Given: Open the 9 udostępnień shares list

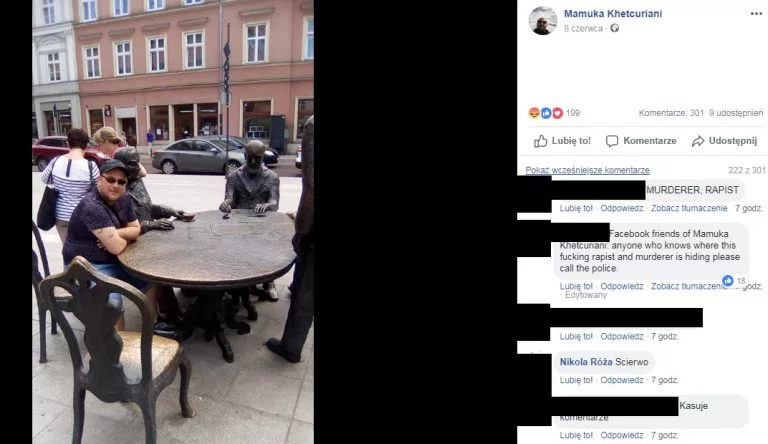Looking at the screenshot, I should pos(736,113).
